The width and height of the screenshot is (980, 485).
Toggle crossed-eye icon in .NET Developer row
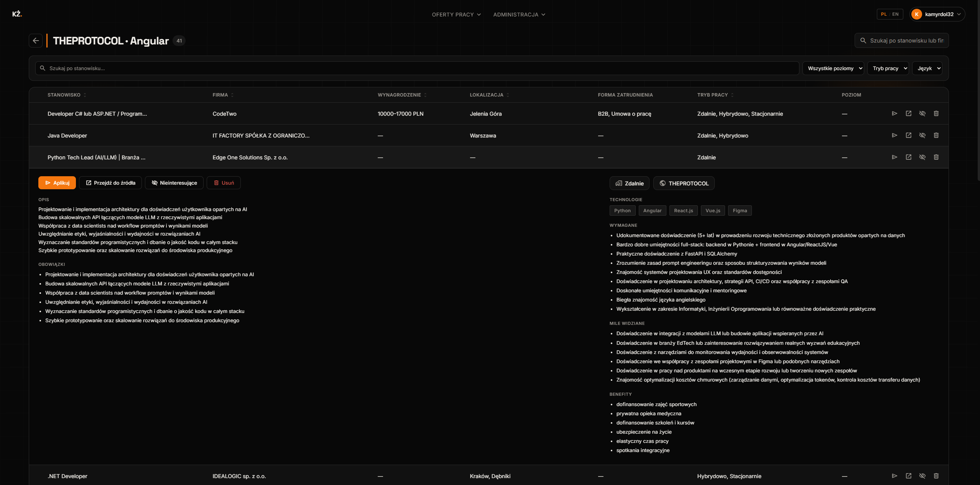[x=922, y=476]
